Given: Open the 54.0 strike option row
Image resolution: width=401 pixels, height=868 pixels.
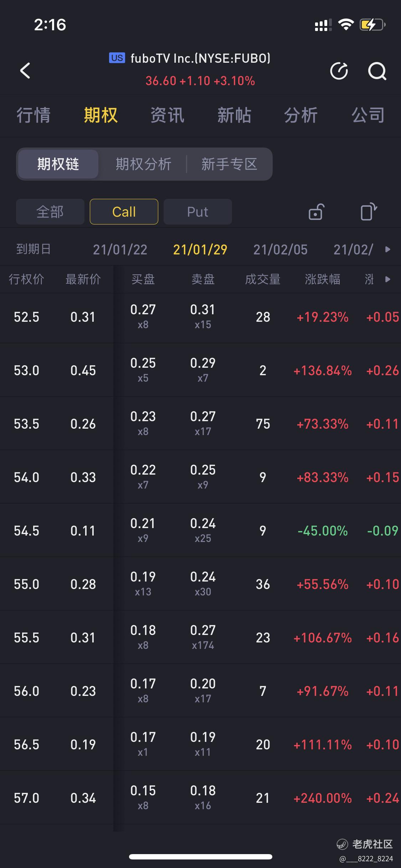Looking at the screenshot, I should pos(200,477).
